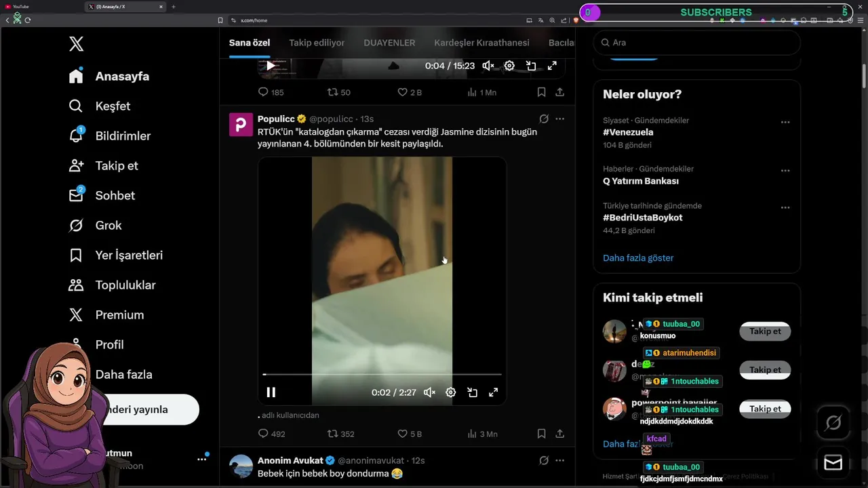This screenshot has width=868, height=488.
Task: Open Q Yatırım Bankası trend
Action: coord(641,181)
